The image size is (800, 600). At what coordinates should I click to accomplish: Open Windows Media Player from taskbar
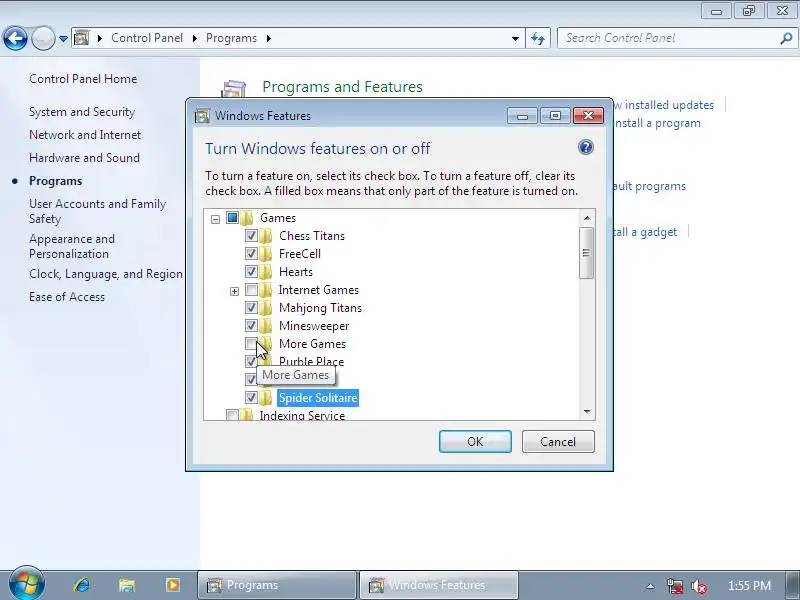tap(172, 585)
